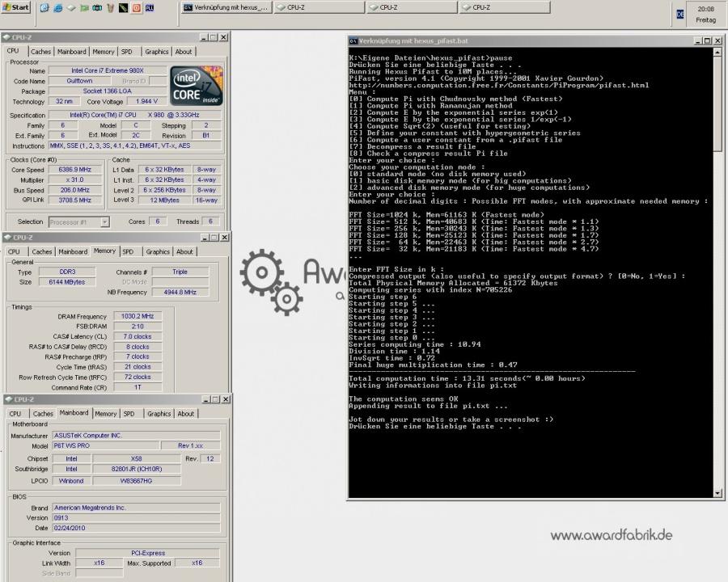Activate the CPU-Z taskbar button beside the hexus button
Viewport: 728px width, 582px height.
pos(319,7)
